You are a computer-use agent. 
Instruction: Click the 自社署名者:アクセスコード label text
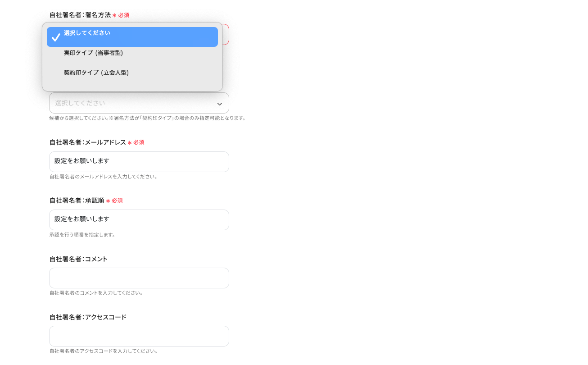(x=88, y=317)
